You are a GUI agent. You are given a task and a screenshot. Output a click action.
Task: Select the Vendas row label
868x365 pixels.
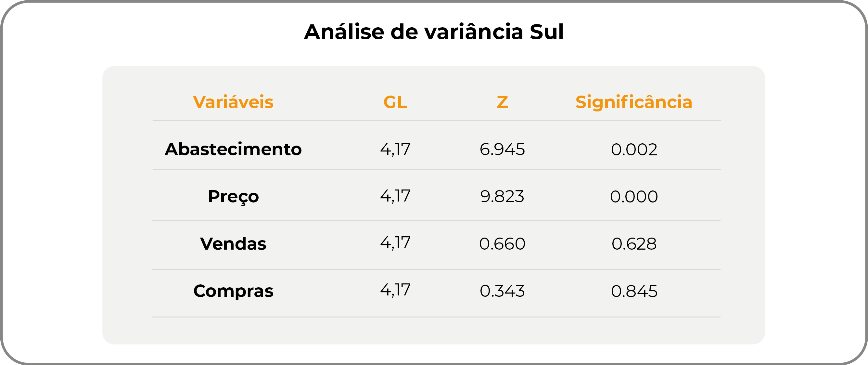pyautogui.click(x=233, y=244)
